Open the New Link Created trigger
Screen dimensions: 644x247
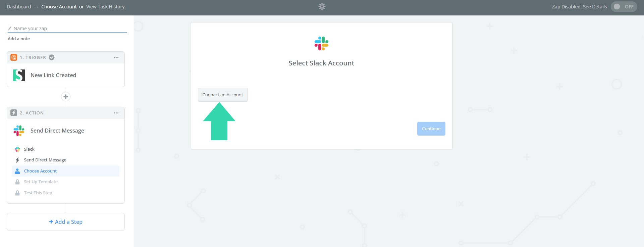pyautogui.click(x=66, y=75)
